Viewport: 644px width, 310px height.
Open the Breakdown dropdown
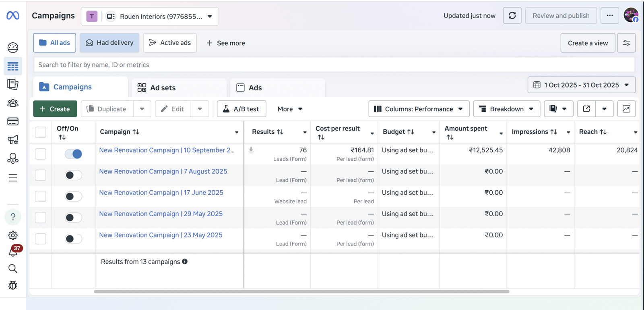506,109
